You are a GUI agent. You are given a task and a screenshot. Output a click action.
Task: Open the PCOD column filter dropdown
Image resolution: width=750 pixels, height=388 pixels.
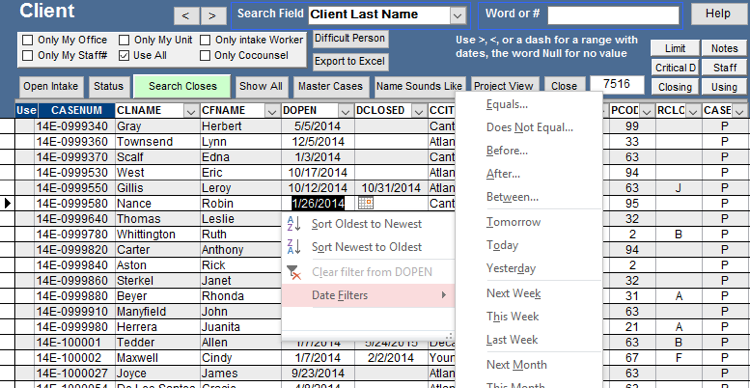(x=647, y=111)
